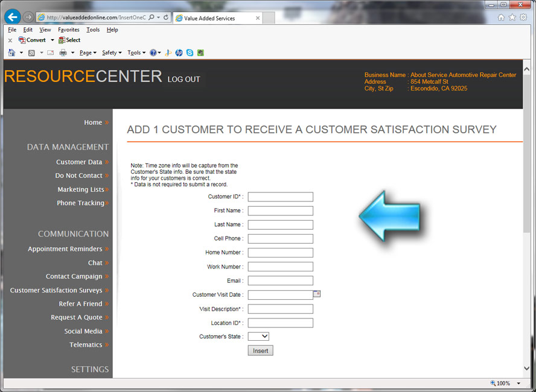Click the browser back arrow button
Viewport: 536px width, 392px height.
pyautogui.click(x=12, y=17)
